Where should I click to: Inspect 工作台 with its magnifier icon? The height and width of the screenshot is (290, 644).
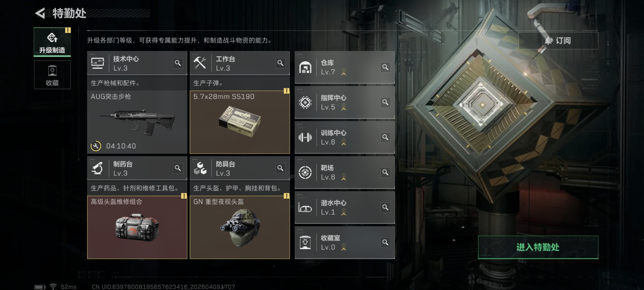(280, 63)
